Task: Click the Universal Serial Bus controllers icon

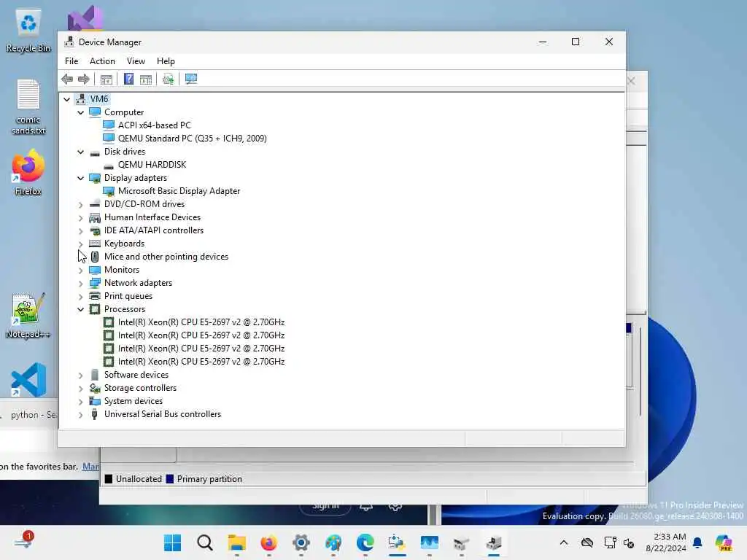Action: coord(94,414)
